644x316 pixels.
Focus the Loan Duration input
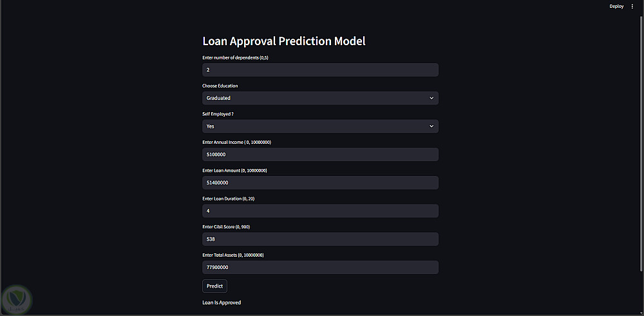[320, 211]
